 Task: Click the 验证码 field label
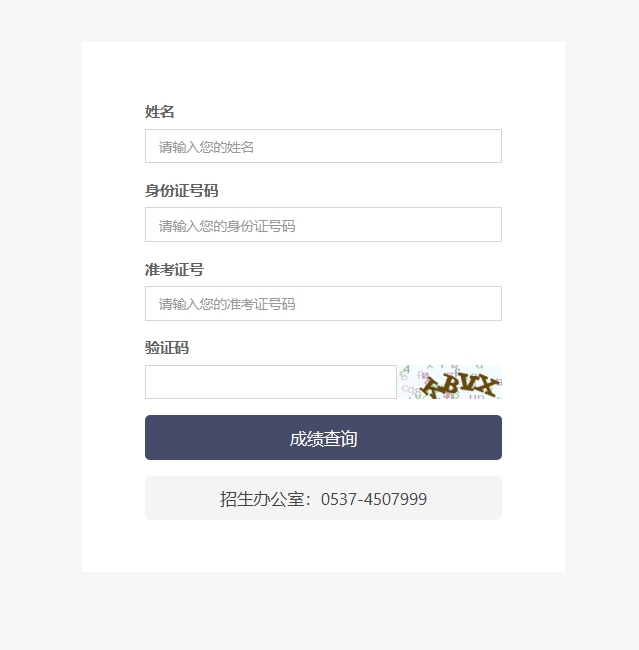click(167, 347)
